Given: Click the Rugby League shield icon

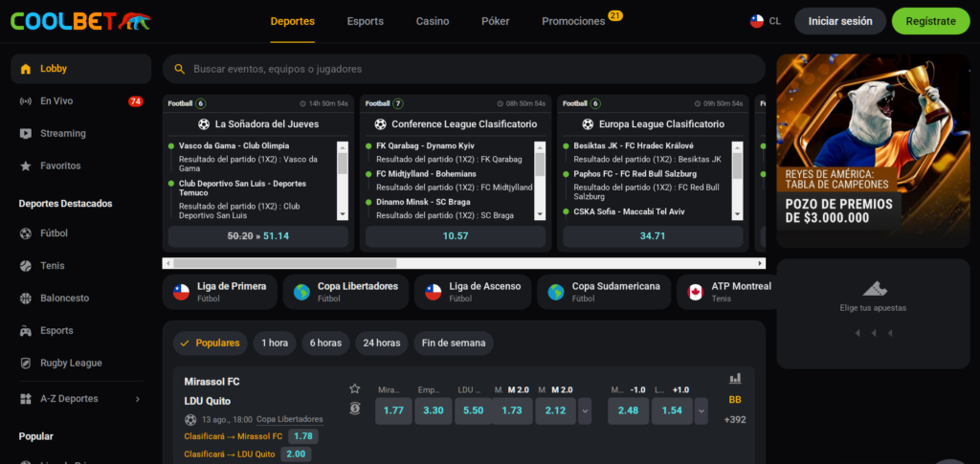Looking at the screenshot, I should 26,364.
